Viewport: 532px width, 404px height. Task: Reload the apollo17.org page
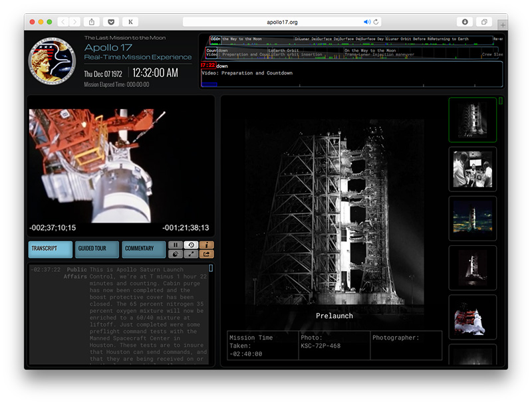pos(376,22)
